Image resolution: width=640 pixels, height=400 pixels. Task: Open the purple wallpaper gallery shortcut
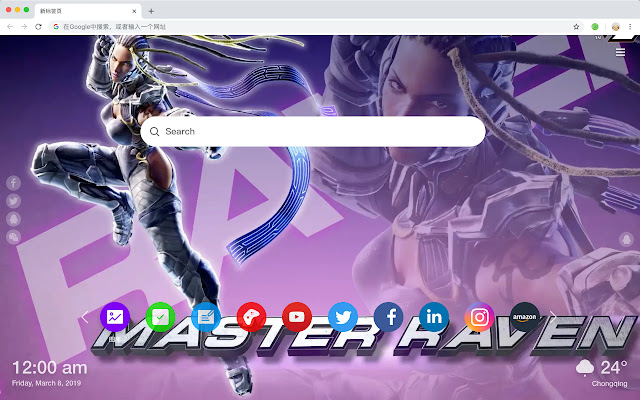coord(115,317)
